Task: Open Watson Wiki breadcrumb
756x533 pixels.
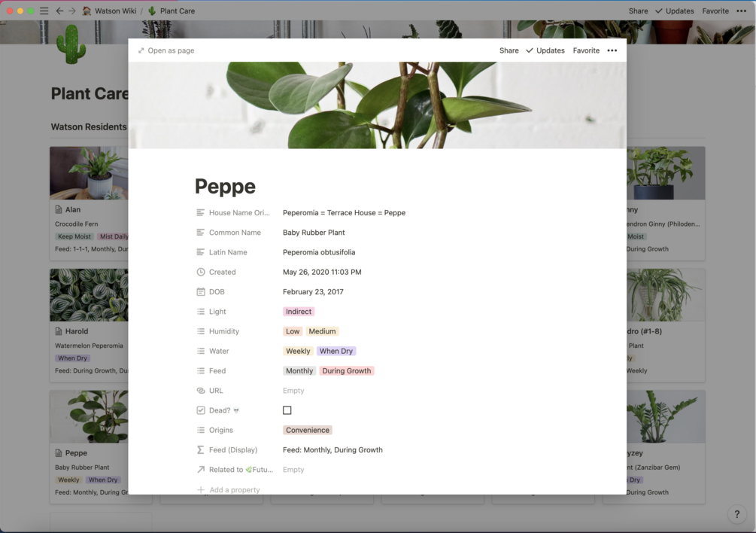Action: [x=109, y=11]
